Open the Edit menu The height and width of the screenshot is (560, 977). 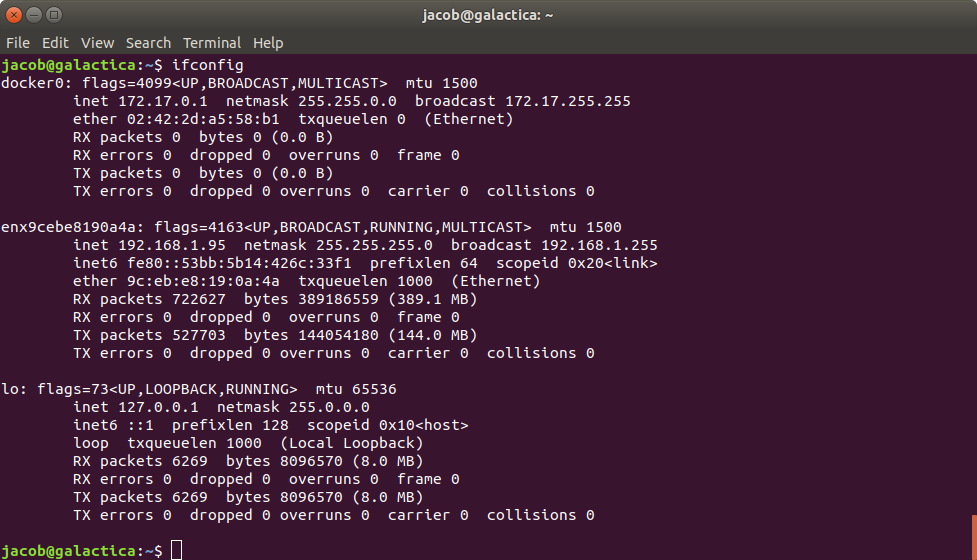pyautogui.click(x=55, y=43)
